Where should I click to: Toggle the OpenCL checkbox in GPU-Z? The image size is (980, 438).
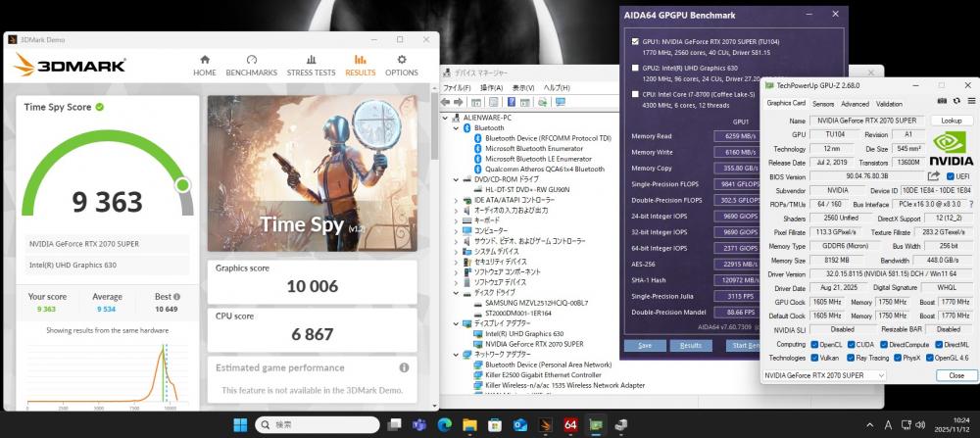[814, 344]
